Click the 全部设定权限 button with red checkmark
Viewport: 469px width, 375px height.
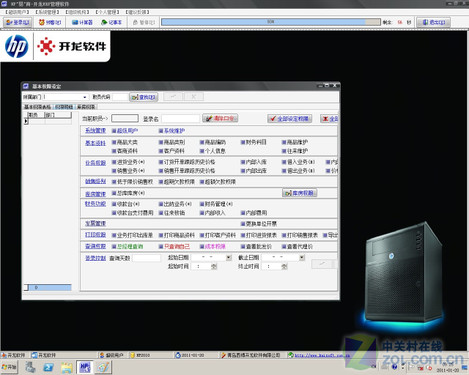(289, 119)
